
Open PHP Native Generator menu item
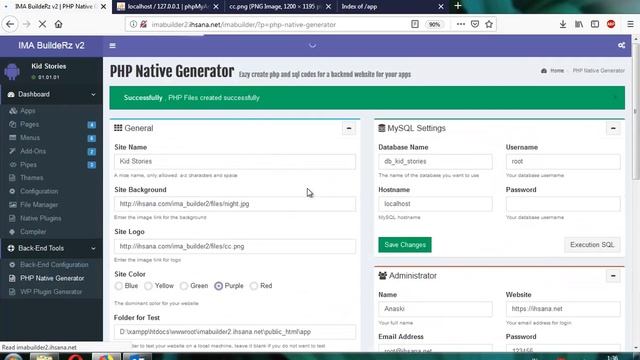point(51,278)
